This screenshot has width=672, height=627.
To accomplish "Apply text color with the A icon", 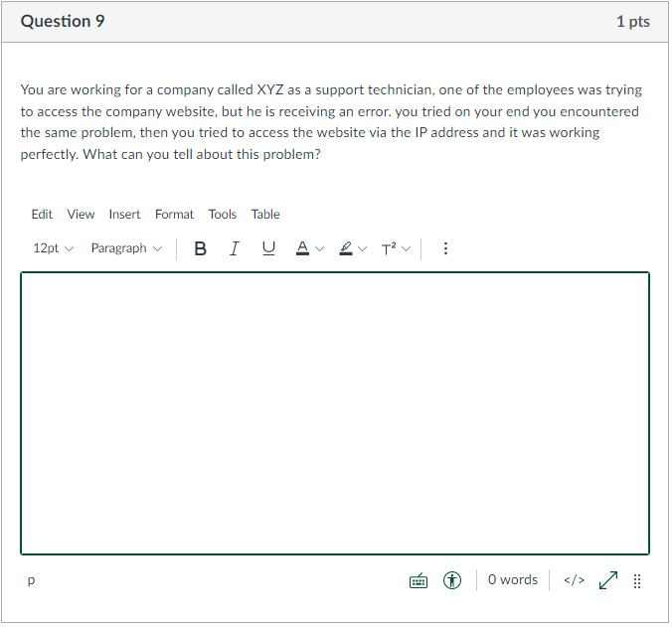I will click(302, 248).
